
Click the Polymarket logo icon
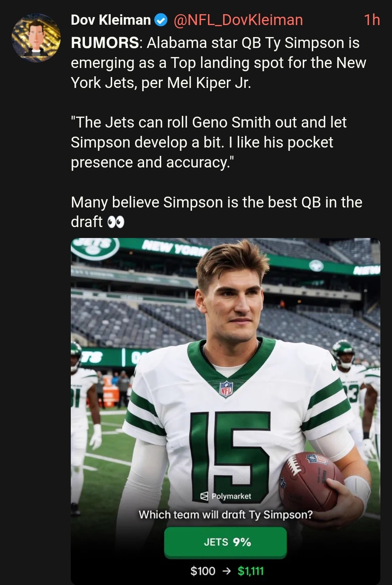(204, 496)
